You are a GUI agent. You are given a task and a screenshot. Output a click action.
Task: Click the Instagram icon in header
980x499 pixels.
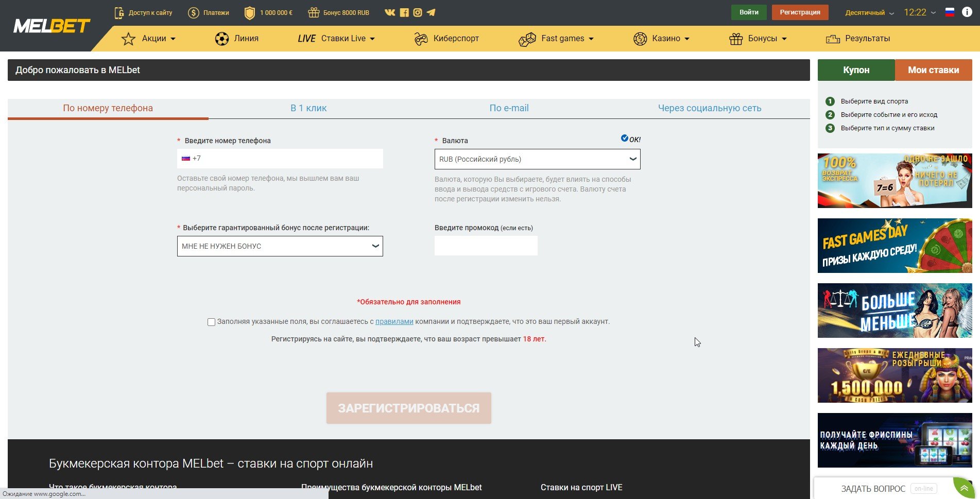[418, 12]
